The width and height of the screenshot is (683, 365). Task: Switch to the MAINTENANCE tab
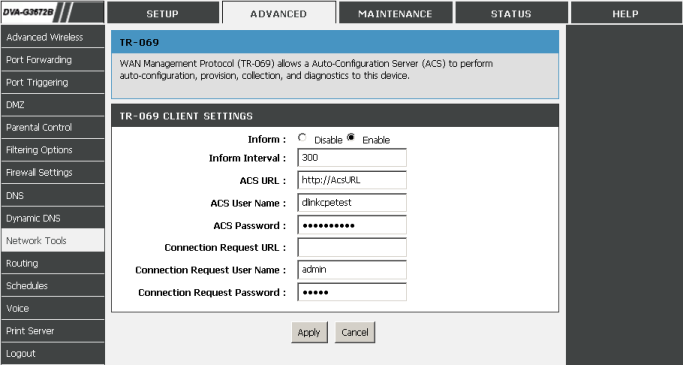(396, 13)
